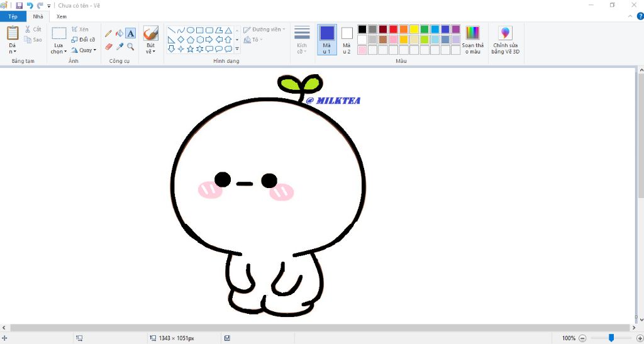Pick the five-point star shape

pos(190,49)
